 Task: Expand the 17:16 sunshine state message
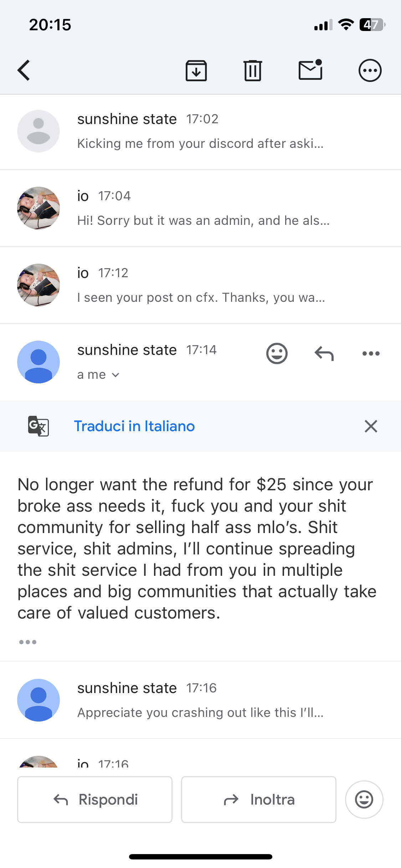coord(200,701)
